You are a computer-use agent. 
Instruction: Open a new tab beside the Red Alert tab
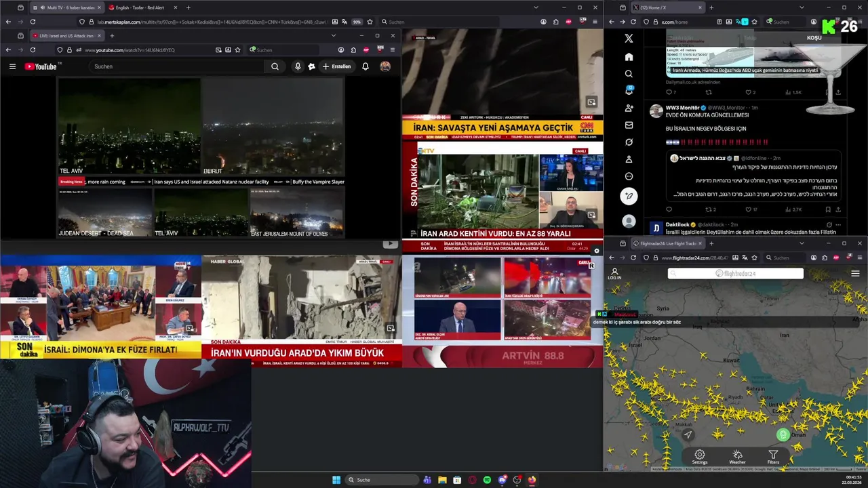point(188,7)
